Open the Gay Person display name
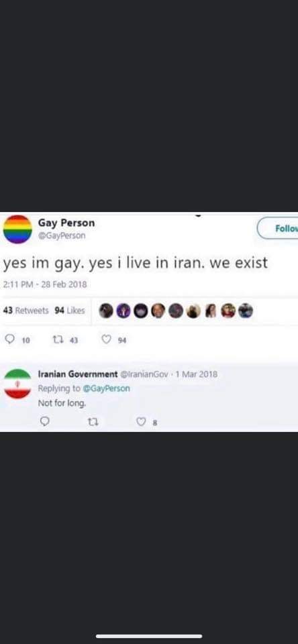Image resolution: width=298 pixels, height=644 pixels. coord(66,223)
